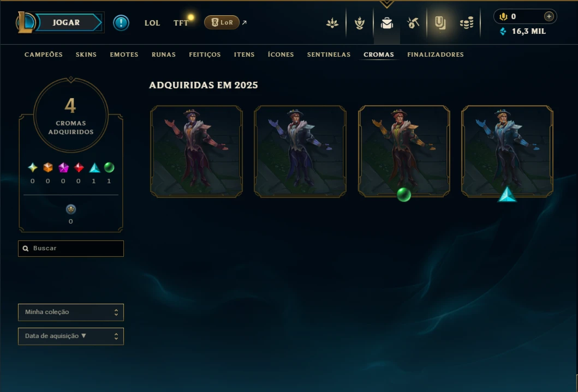Click the Buscar search field

pyautogui.click(x=71, y=249)
